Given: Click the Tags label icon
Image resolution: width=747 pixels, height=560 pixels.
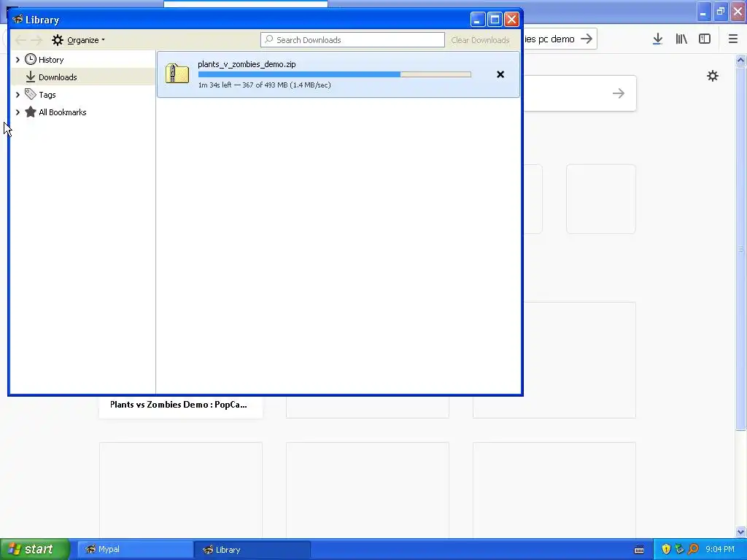Looking at the screenshot, I should 31,94.
